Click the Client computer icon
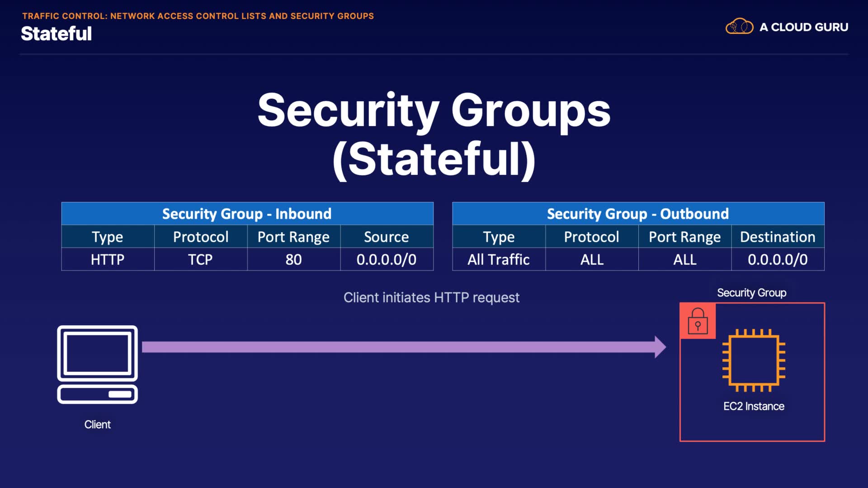This screenshot has width=868, height=488. point(97,364)
